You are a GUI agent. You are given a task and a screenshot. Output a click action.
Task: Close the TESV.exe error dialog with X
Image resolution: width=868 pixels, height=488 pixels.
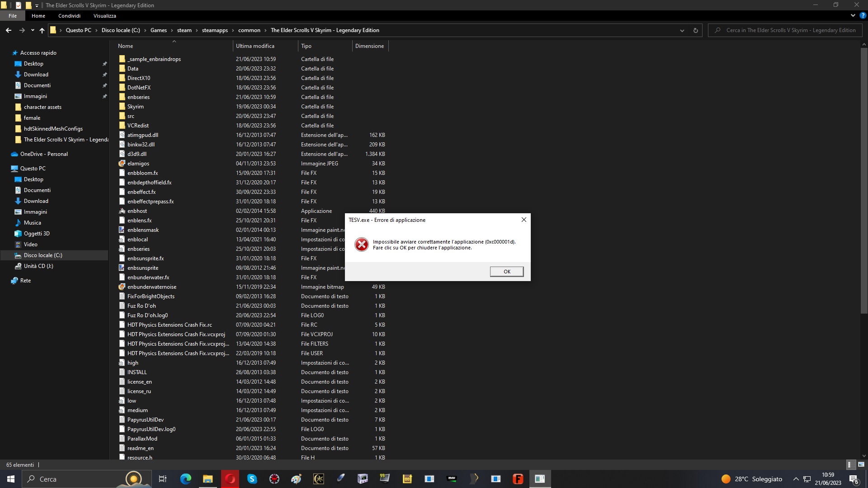coord(524,220)
